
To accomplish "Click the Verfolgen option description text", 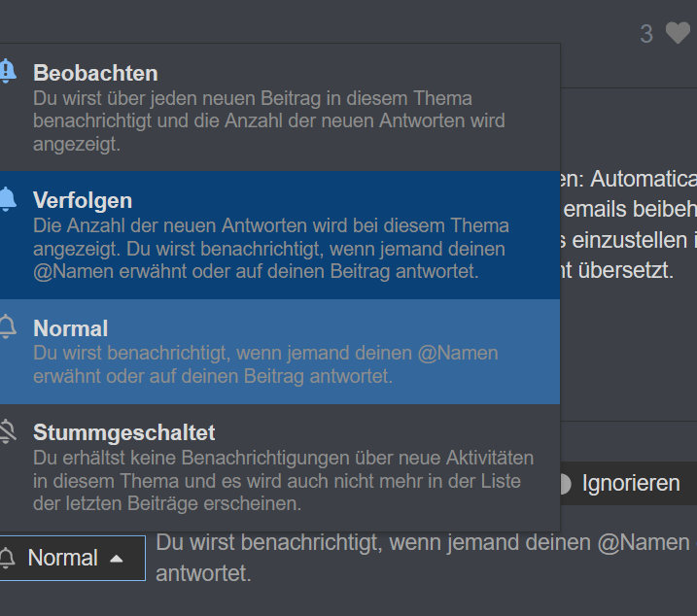I will click(x=270, y=249).
